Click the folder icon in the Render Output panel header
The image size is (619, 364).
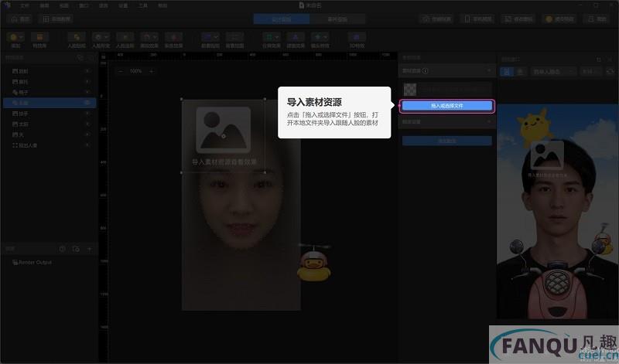(x=76, y=249)
